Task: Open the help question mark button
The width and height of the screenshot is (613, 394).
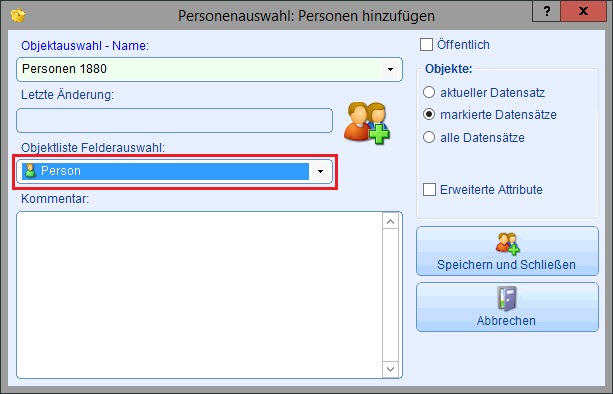Action: point(547,11)
